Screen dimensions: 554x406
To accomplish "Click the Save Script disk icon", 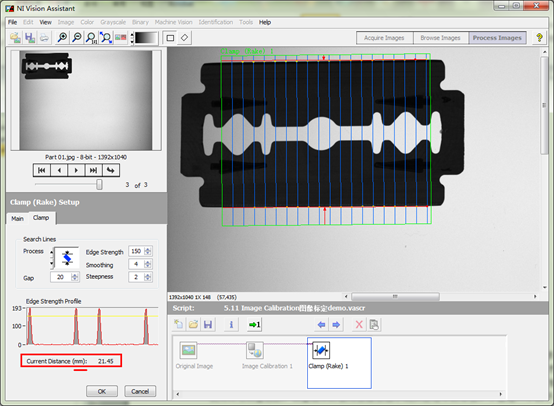I will pyautogui.click(x=208, y=324).
